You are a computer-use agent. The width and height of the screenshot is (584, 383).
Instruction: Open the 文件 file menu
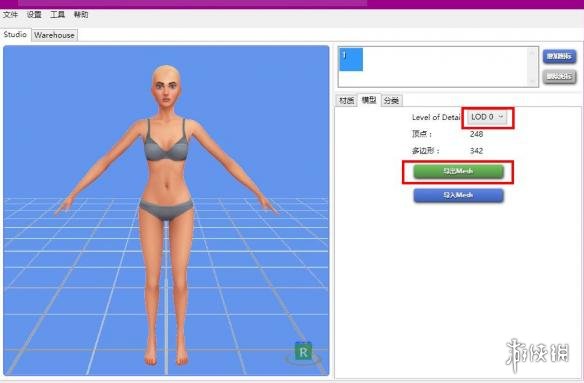coord(10,15)
